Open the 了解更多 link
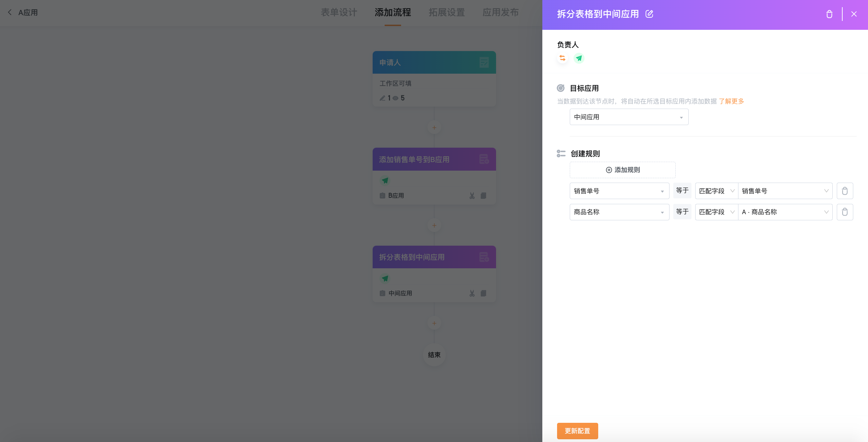The image size is (868, 442). 731,101
